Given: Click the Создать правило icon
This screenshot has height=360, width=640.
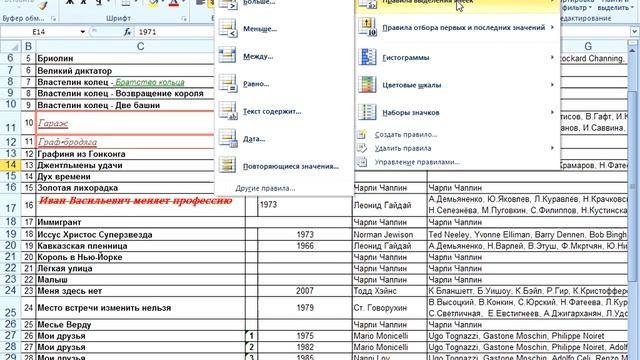Looking at the screenshot, I should pos(362,134).
